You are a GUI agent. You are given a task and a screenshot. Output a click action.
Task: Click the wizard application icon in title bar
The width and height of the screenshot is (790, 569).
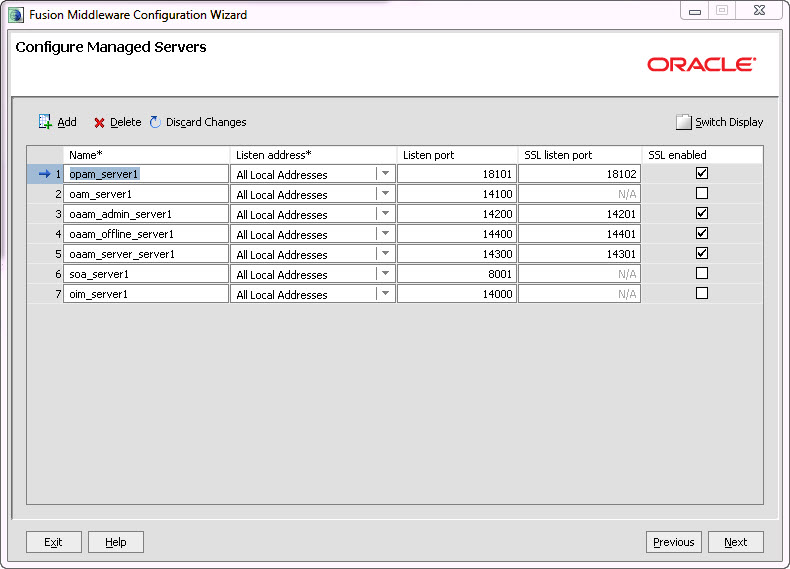(16, 15)
